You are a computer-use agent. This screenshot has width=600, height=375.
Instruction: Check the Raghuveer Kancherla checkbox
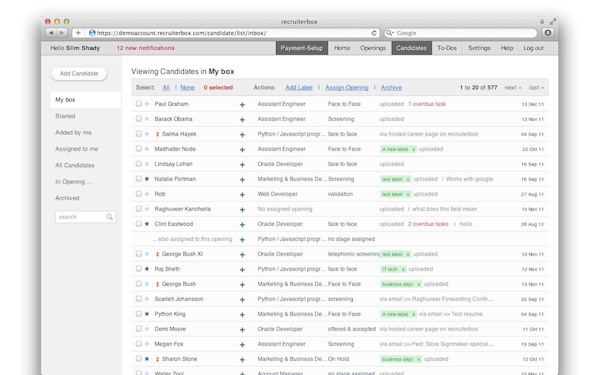[139, 209]
